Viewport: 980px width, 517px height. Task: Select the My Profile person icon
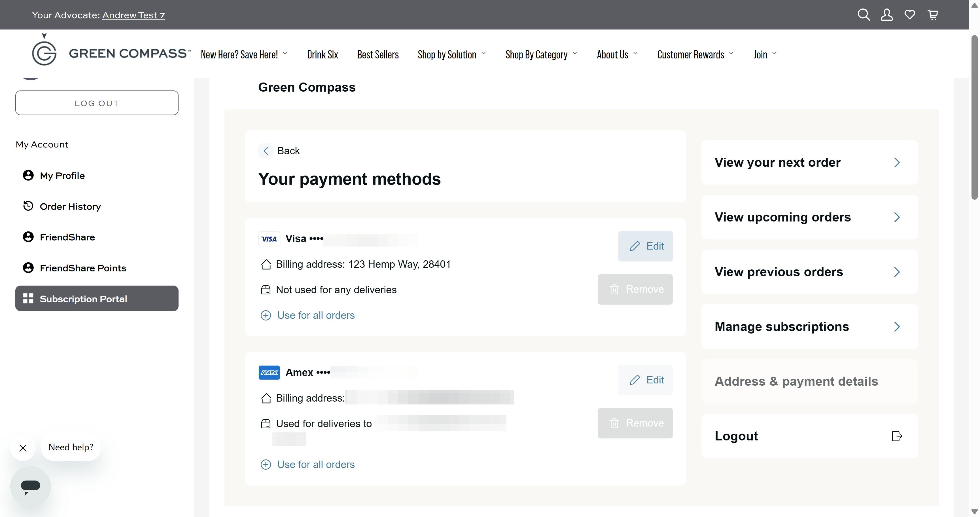pyautogui.click(x=27, y=175)
